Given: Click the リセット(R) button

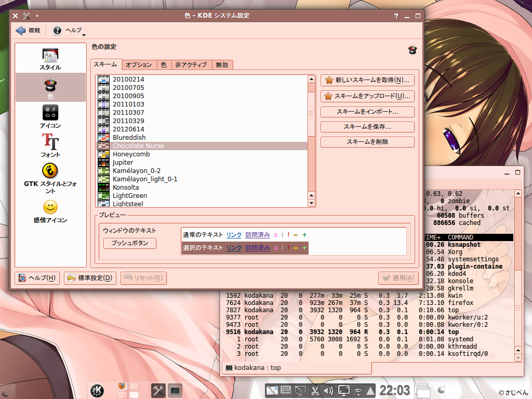Looking at the screenshot, I should coord(143,278).
